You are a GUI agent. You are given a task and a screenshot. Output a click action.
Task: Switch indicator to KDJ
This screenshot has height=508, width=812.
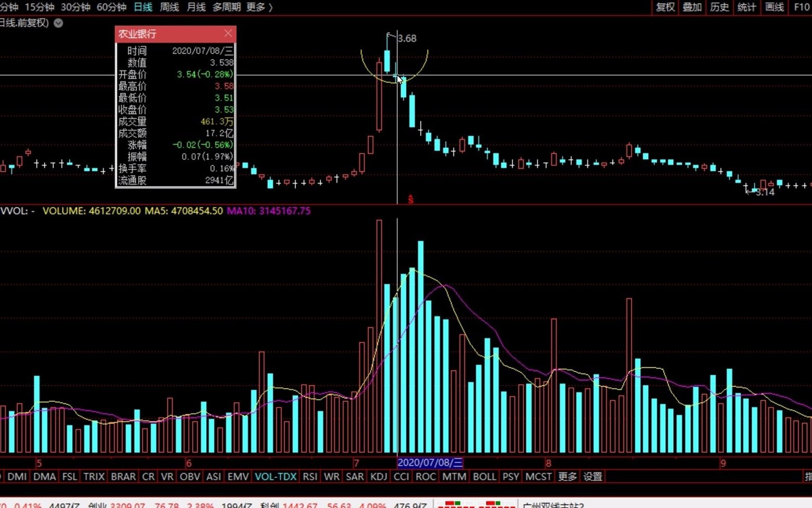[378, 476]
